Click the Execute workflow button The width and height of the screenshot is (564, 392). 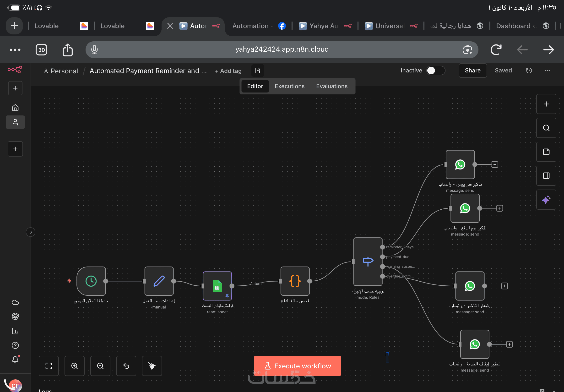[297, 366]
